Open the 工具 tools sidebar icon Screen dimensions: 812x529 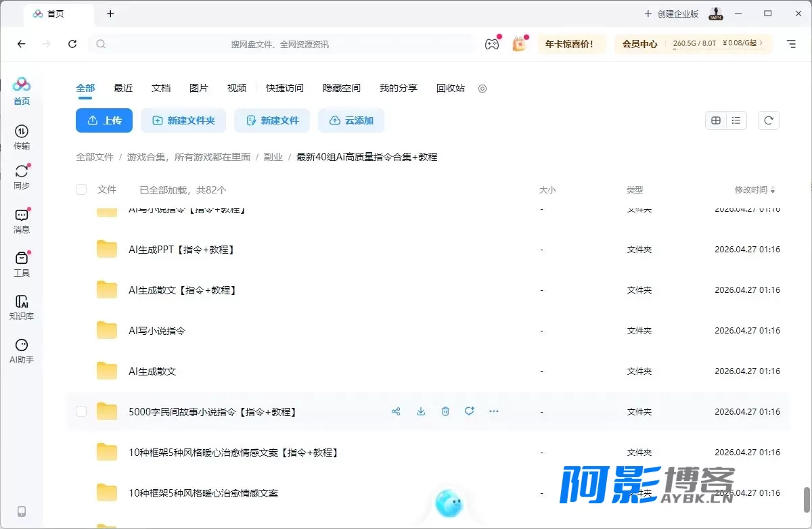coord(22,264)
